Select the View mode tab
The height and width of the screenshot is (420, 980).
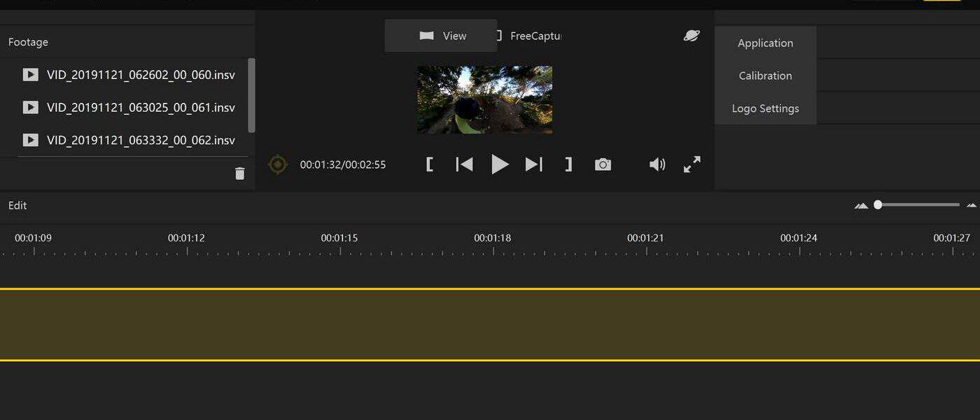point(441,36)
